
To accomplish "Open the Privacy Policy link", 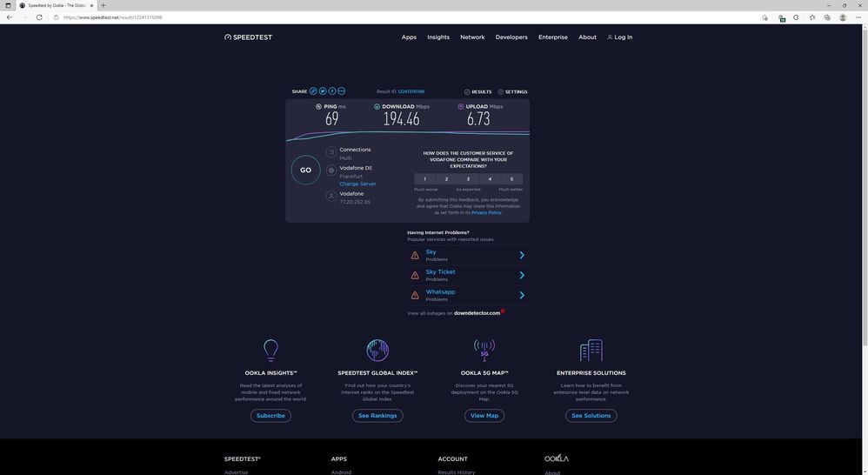I will pyautogui.click(x=486, y=212).
